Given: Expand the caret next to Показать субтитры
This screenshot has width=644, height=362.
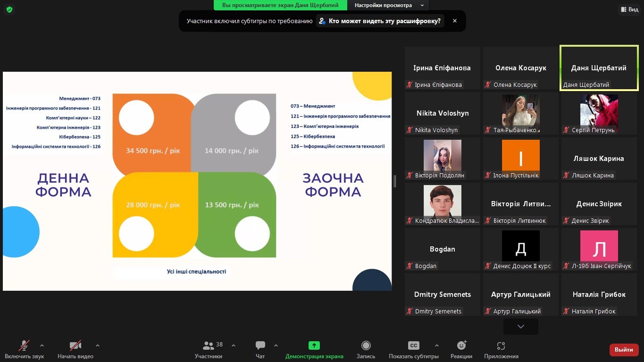Looking at the screenshot, I should [437, 345].
